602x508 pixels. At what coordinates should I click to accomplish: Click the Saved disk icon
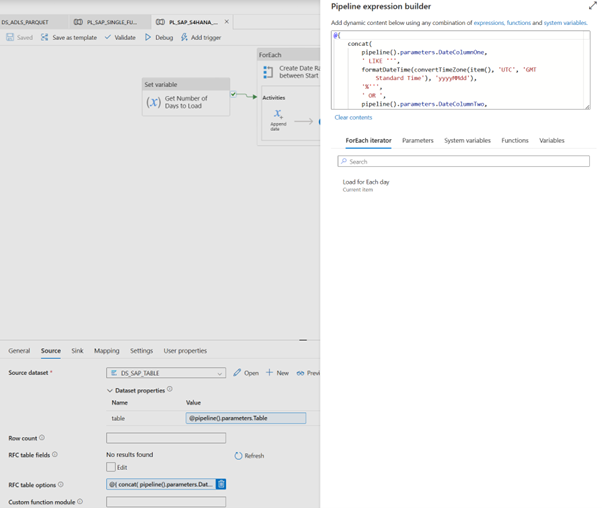10,37
